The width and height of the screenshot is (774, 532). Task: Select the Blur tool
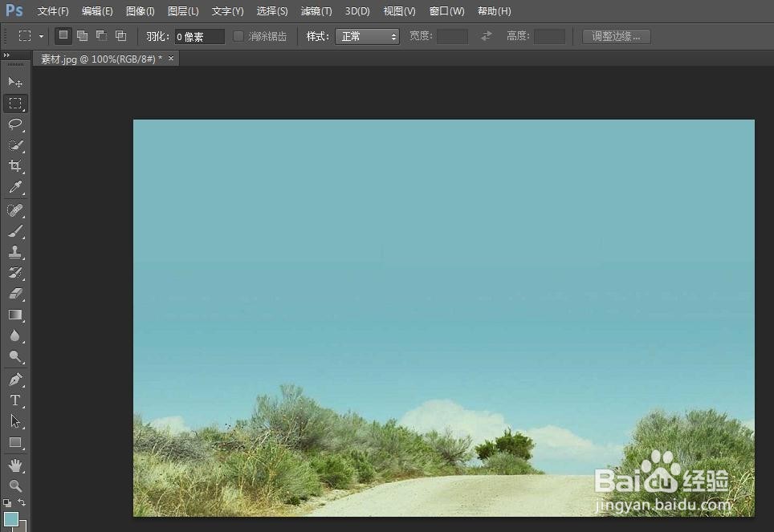15,335
